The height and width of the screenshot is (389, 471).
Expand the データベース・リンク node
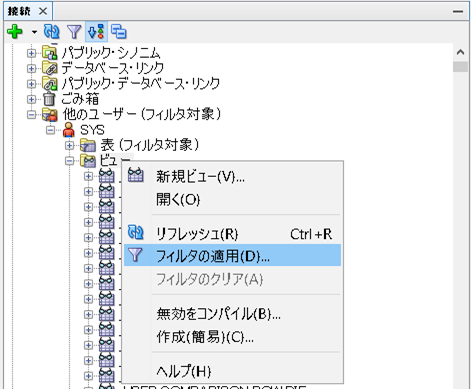tap(31, 68)
